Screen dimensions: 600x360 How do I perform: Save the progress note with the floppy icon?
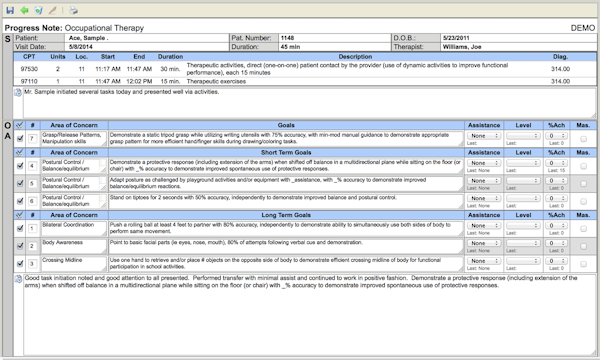point(10,10)
